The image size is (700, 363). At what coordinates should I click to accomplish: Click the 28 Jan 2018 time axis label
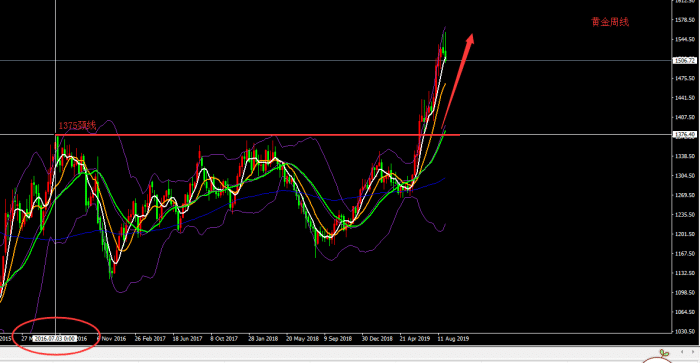pos(262,338)
